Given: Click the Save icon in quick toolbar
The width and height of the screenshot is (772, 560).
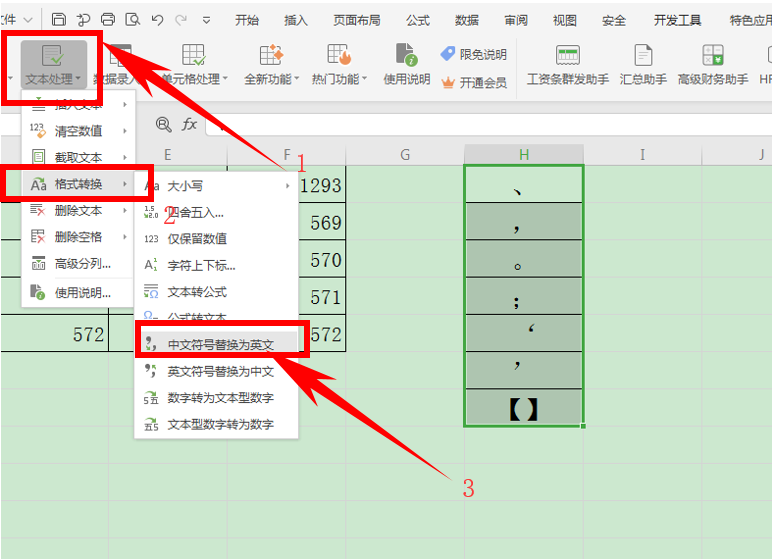Looking at the screenshot, I should [x=59, y=19].
